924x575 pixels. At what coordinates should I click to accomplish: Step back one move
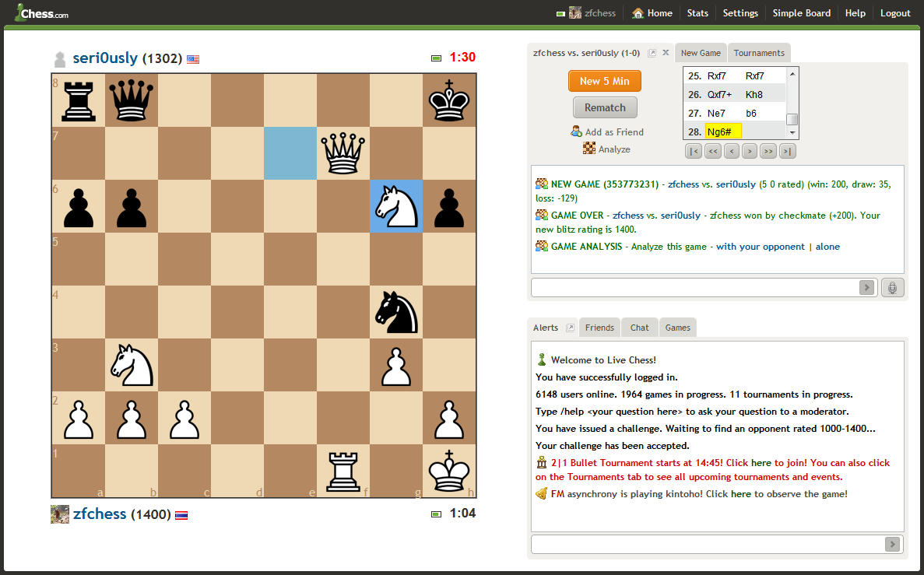pos(731,152)
